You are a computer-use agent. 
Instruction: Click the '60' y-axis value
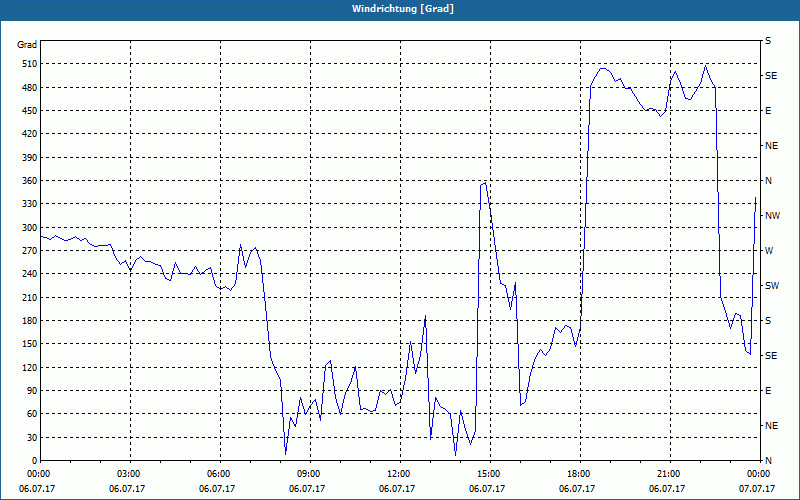(x=32, y=414)
